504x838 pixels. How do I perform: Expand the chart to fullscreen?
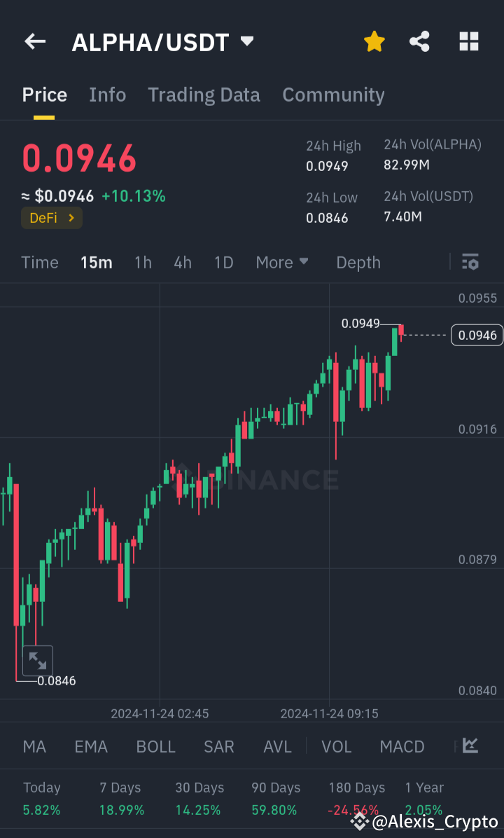pos(38,660)
